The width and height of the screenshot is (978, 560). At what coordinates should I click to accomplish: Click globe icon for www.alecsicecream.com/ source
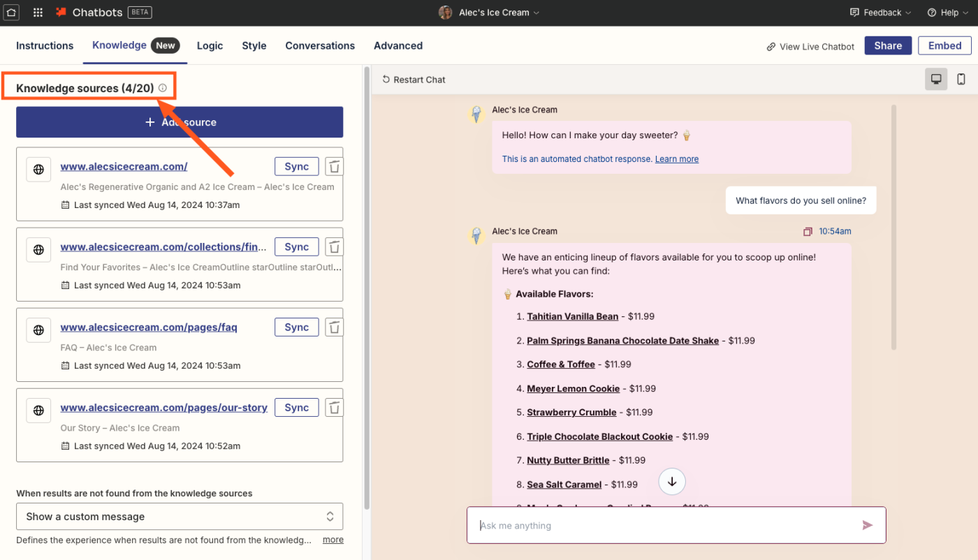(39, 170)
